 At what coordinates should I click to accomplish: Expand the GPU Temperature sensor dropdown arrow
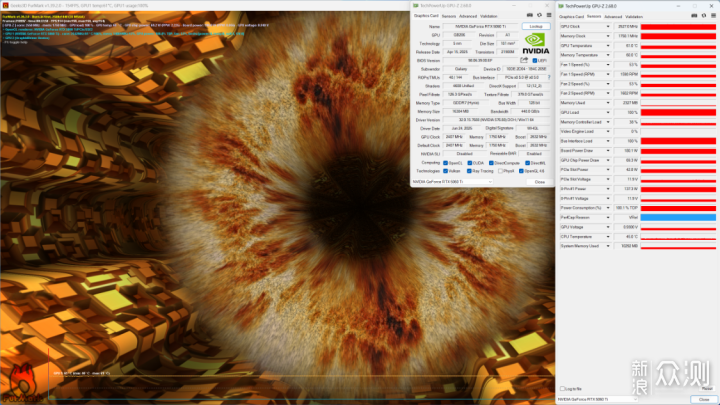(608, 46)
